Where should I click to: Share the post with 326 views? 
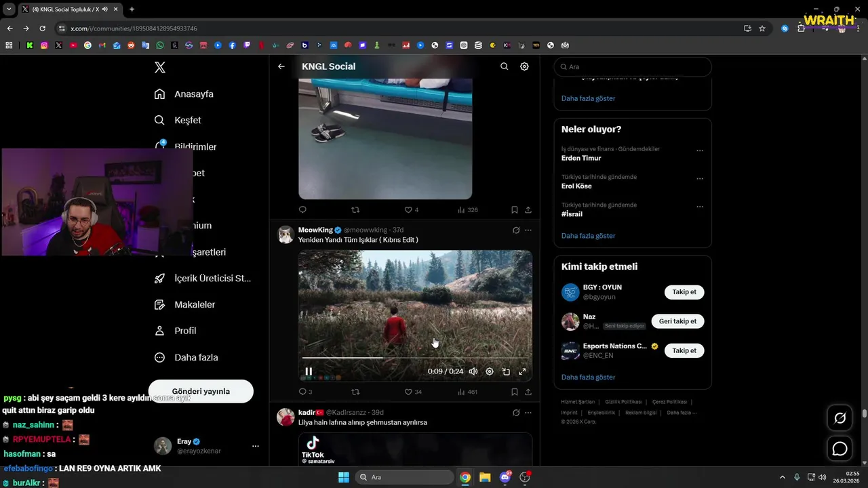[528, 210]
